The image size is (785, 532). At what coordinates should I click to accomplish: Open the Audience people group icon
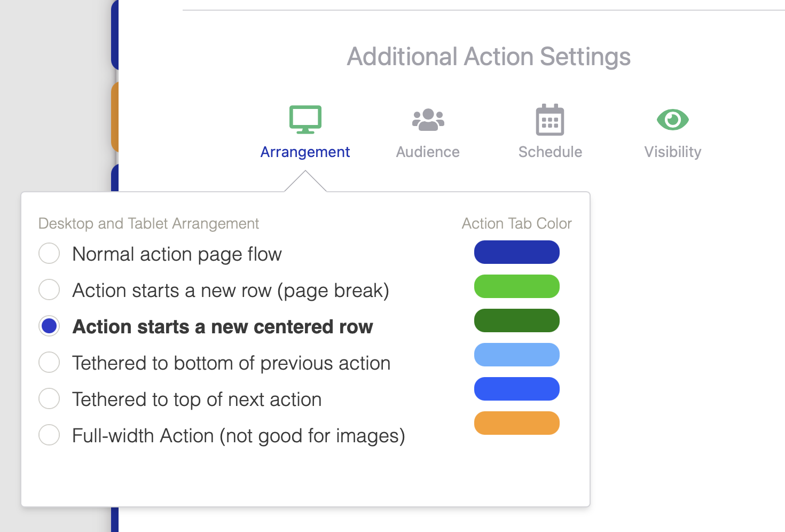tap(428, 120)
